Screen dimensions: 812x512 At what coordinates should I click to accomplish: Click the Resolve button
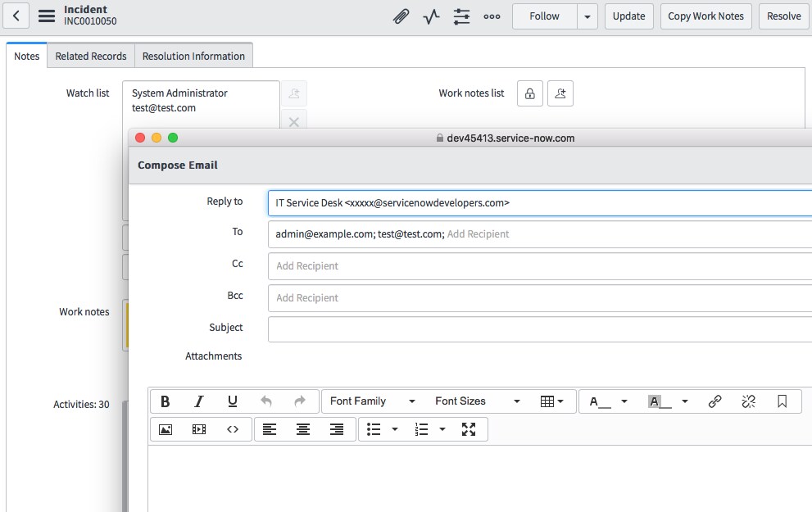[x=783, y=16]
